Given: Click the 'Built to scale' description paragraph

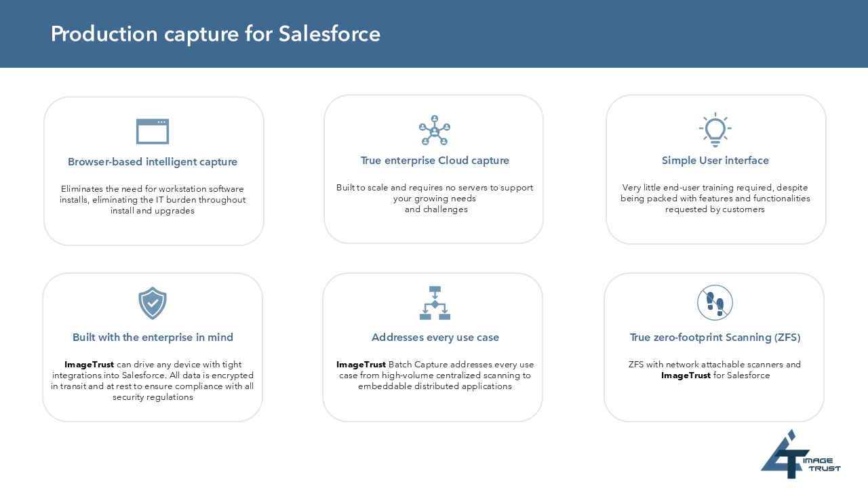Looking at the screenshot, I should click(x=435, y=199).
